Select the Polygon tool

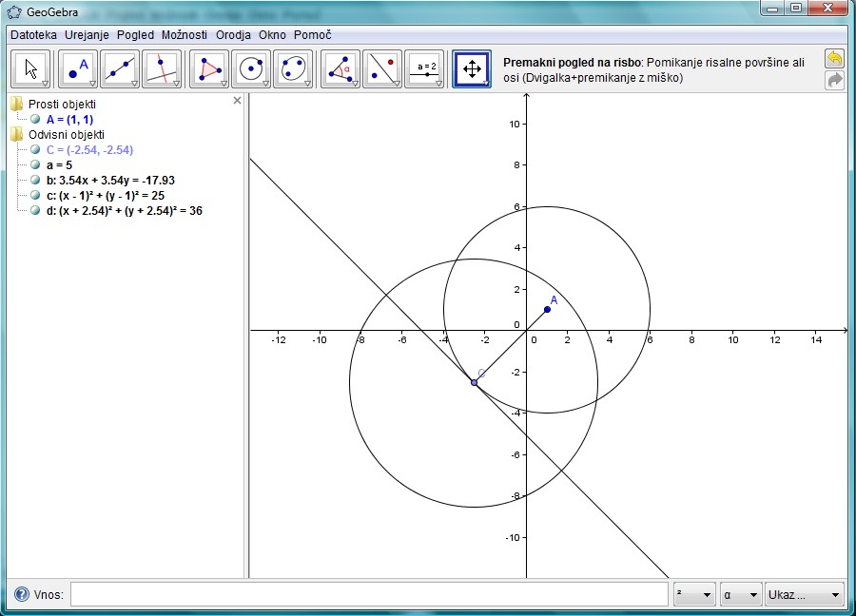[x=209, y=68]
